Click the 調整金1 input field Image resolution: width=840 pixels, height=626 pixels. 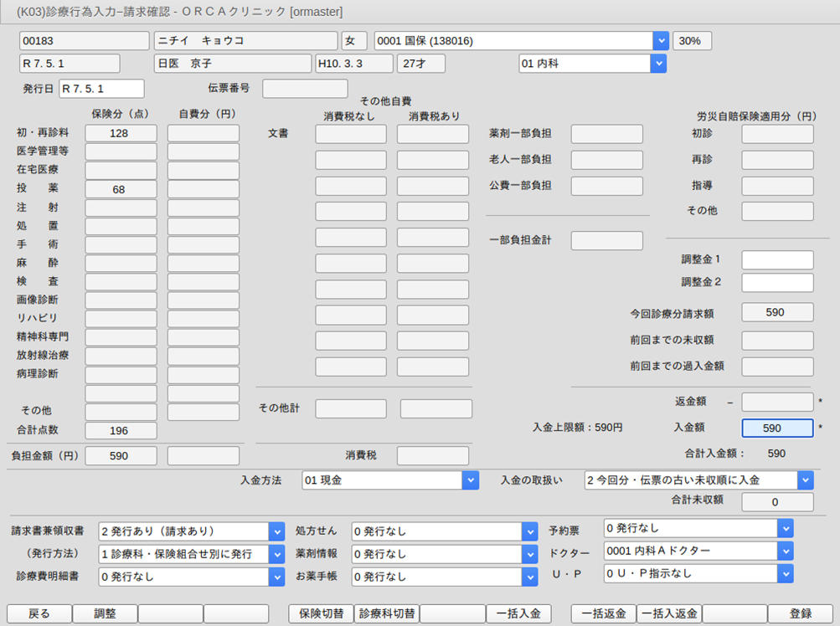[777, 260]
